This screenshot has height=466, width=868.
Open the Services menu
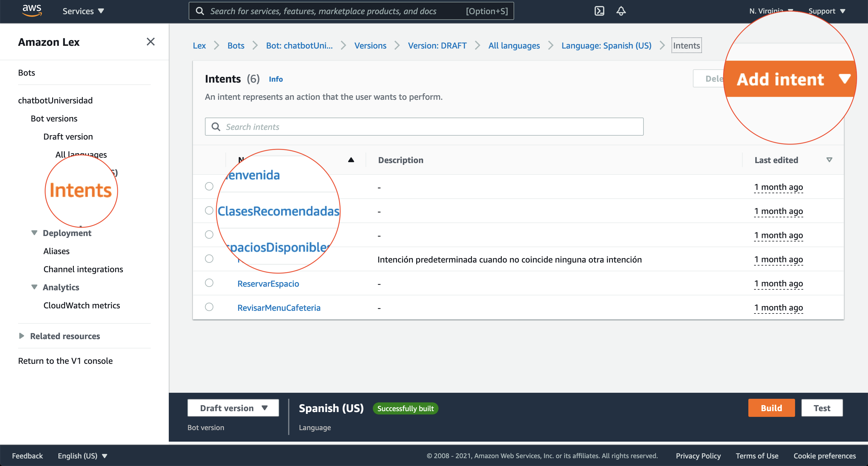pyautogui.click(x=83, y=11)
